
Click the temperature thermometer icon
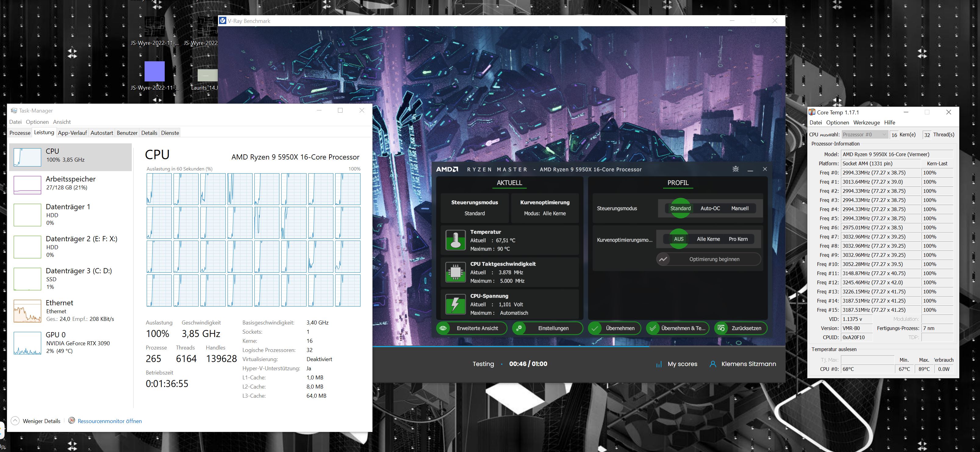pyautogui.click(x=455, y=240)
